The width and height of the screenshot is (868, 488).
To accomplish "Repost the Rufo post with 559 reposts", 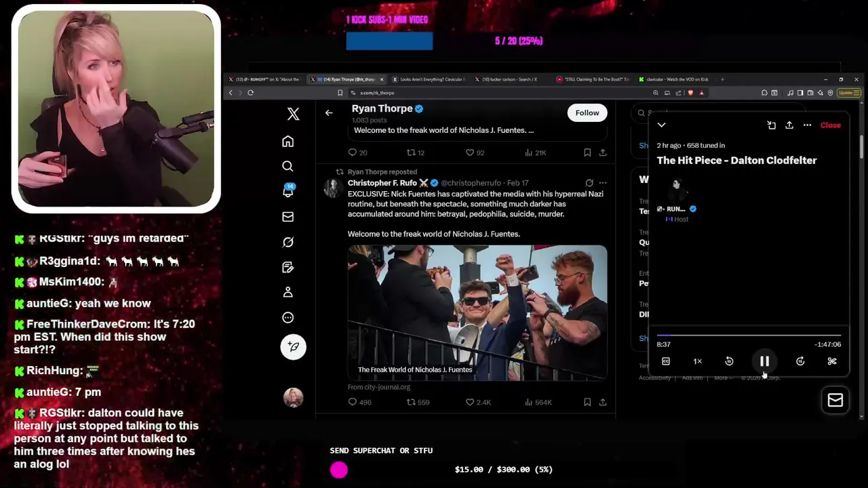I will point(418,402).
